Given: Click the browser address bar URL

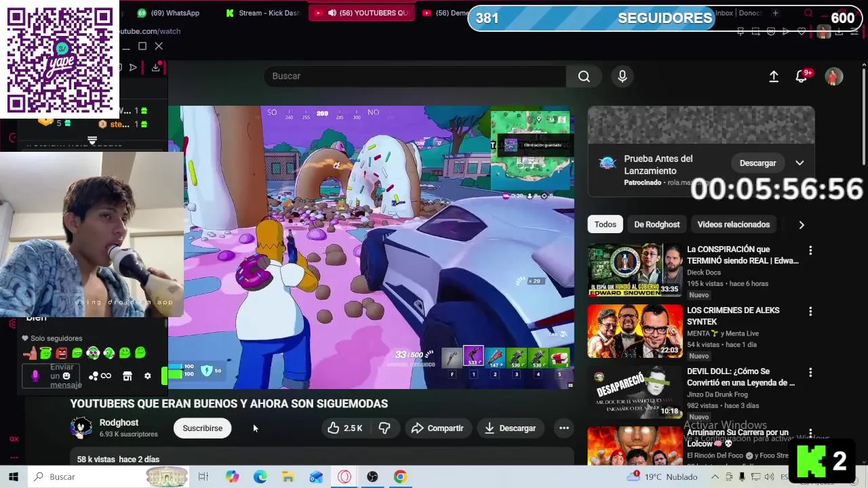Looking at the screenshot, I should click(150, 31).
